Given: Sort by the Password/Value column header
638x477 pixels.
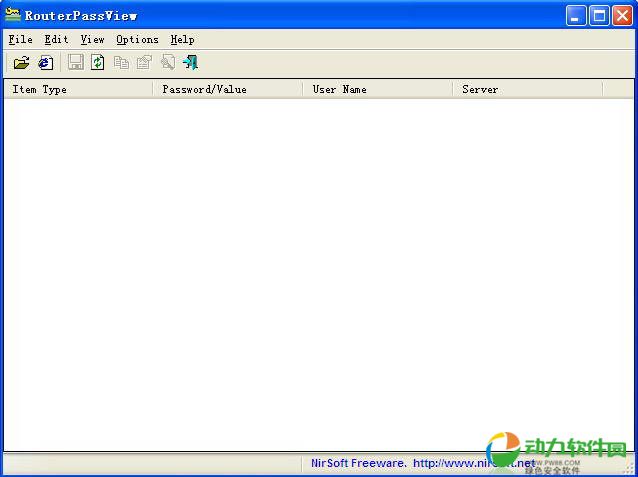Looking at the screenshot, I should (228, 89).
